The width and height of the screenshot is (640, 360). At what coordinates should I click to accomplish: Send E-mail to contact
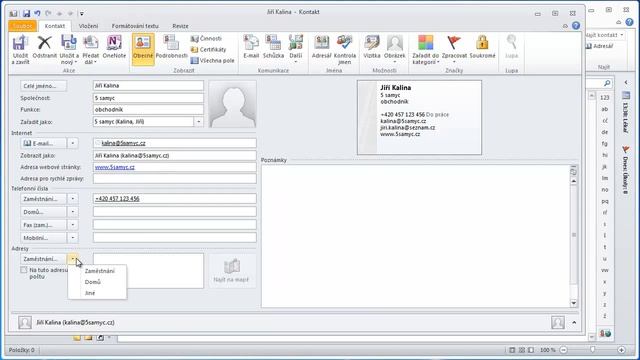click(251, 47)
